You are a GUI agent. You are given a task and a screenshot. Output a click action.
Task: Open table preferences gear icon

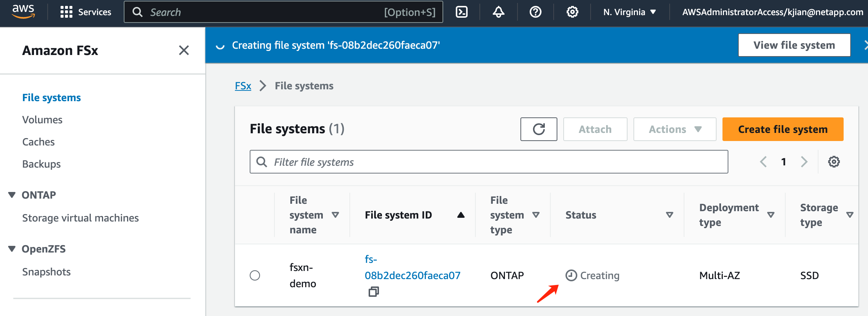pos(834,162)
